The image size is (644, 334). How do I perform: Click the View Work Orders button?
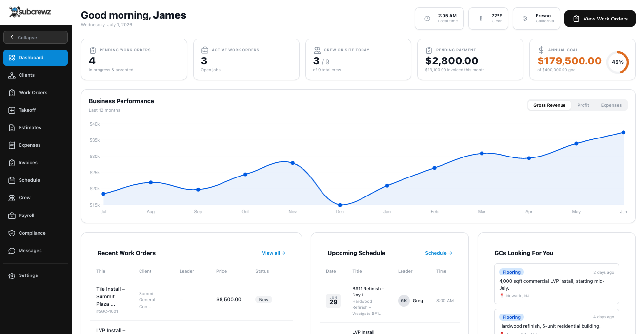point(600,19)
